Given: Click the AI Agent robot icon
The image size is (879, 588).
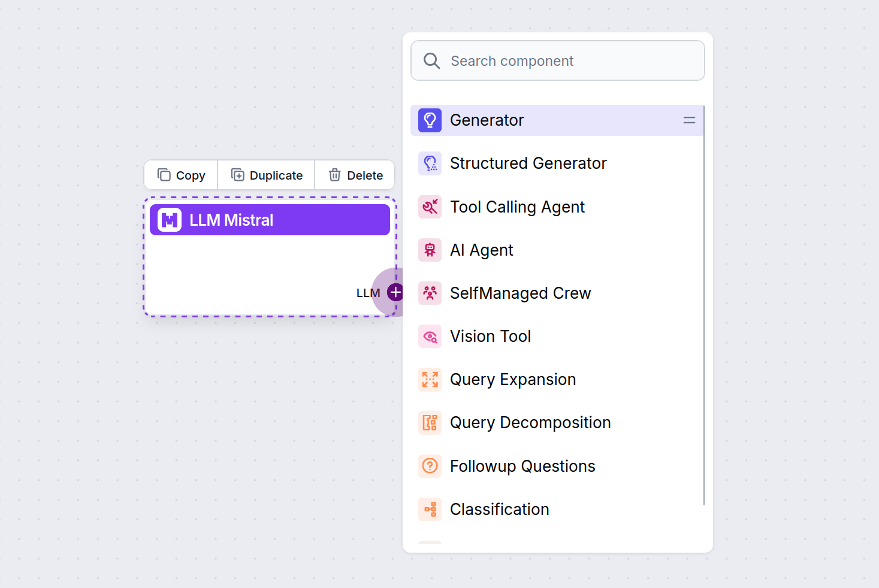Looking at the screenshot, I should pyautogui.click(x=430, y=250).
